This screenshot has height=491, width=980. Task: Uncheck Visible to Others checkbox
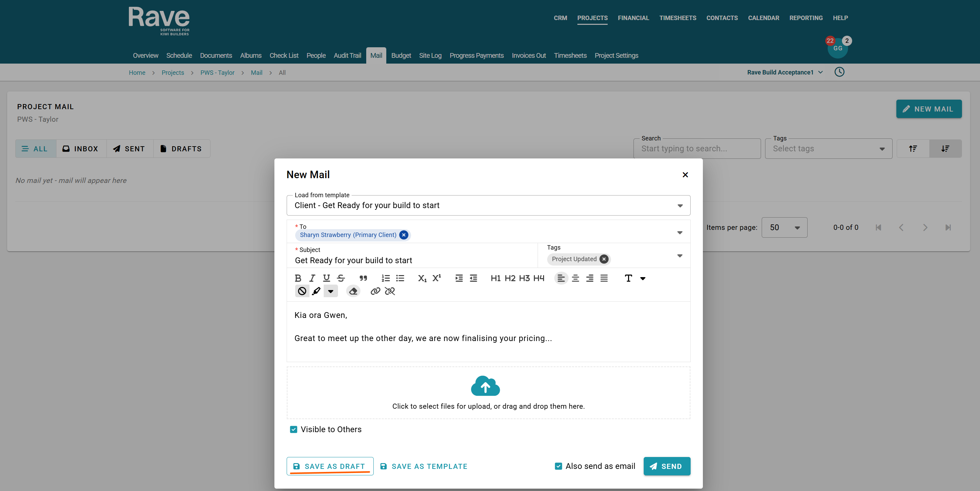coord(293,429)
